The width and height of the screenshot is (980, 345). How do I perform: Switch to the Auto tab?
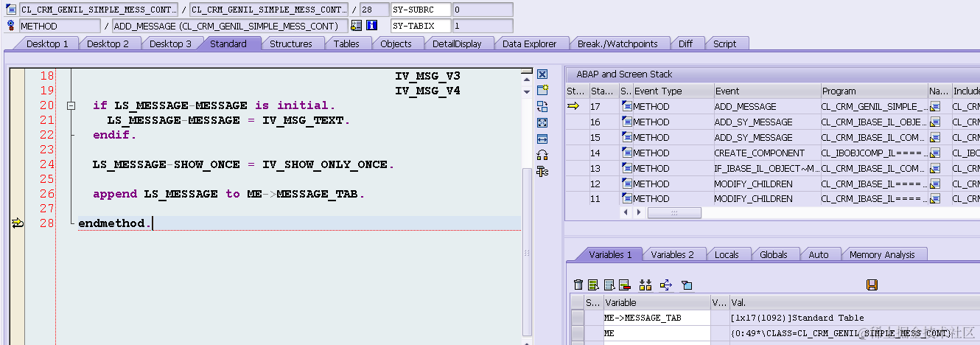tap(819, 254)
